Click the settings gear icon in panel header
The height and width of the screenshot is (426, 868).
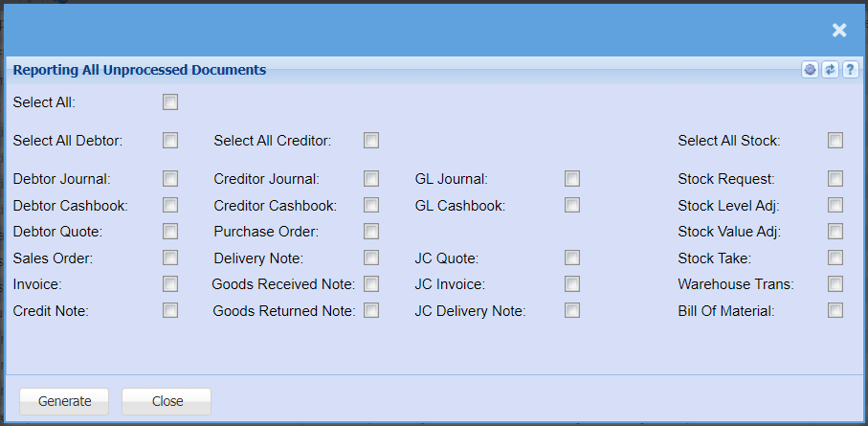tap(811, 70)
